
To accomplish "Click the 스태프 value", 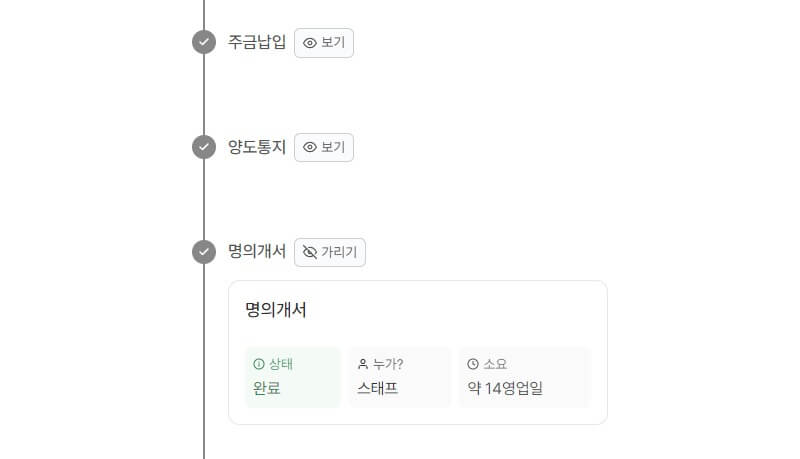I will [x=378, y=388].
